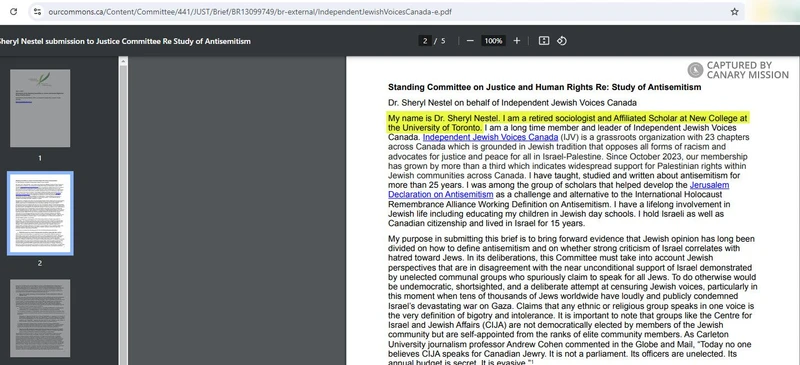800x365 pixels.
Task: Bookmark this page with the star icon
Action: 734,12
